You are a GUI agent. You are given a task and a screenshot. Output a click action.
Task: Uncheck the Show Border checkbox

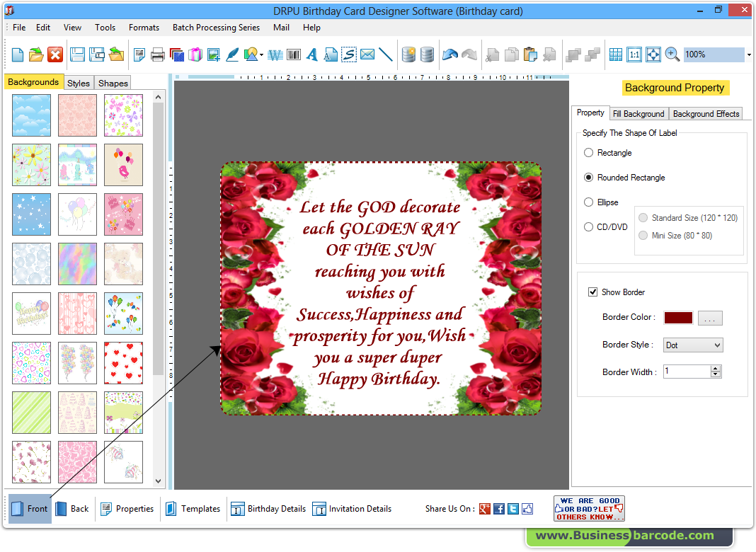coord(593,292)
